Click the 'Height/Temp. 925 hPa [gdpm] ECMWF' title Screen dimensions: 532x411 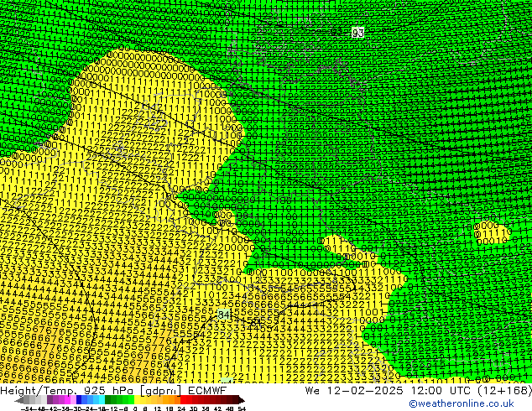click(113, 390)
